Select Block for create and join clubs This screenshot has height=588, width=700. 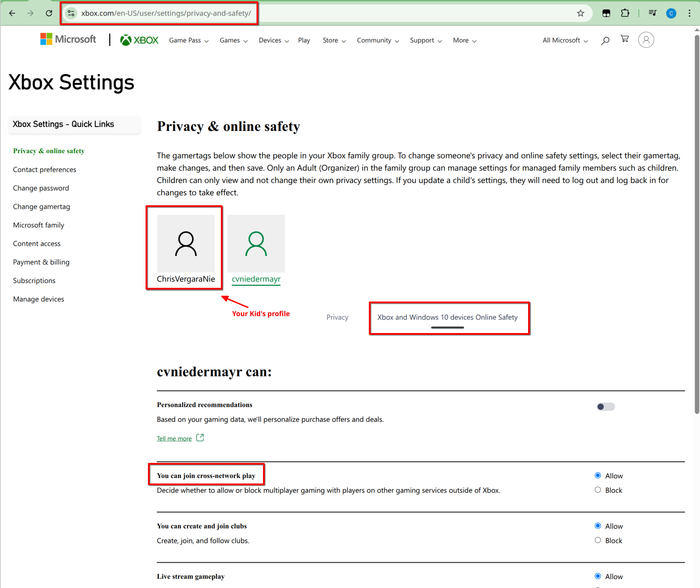click(x=598, y=540)
